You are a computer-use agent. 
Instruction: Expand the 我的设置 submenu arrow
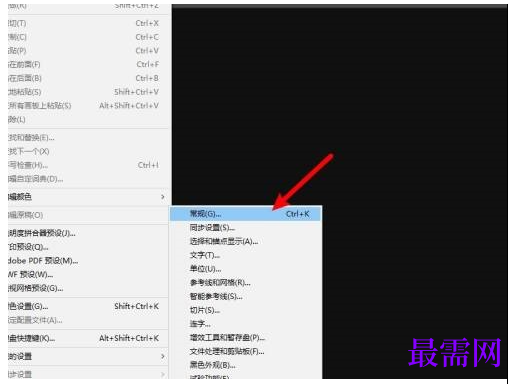[x=163, y=356]
